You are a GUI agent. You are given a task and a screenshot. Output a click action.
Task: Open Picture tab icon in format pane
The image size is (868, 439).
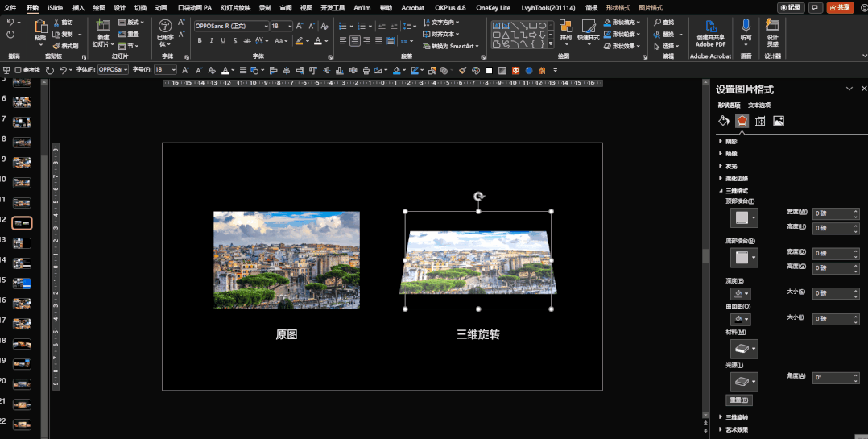point(779,121)
